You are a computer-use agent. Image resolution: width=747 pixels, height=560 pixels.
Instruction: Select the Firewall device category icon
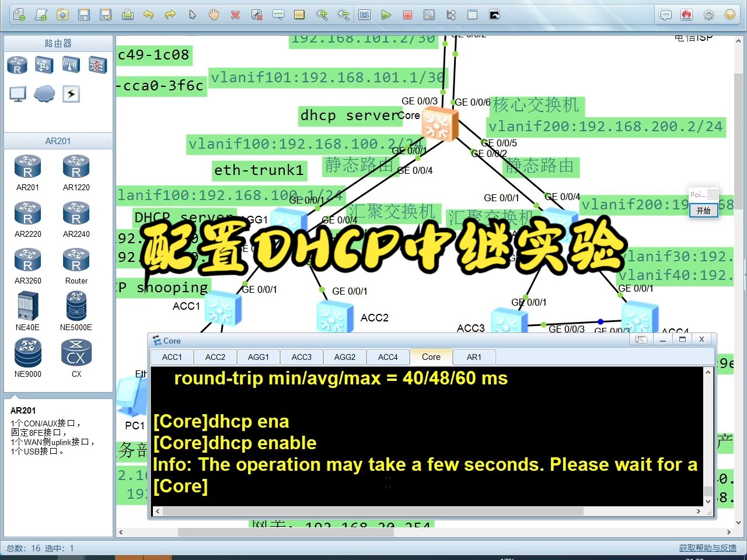(98, 65)
